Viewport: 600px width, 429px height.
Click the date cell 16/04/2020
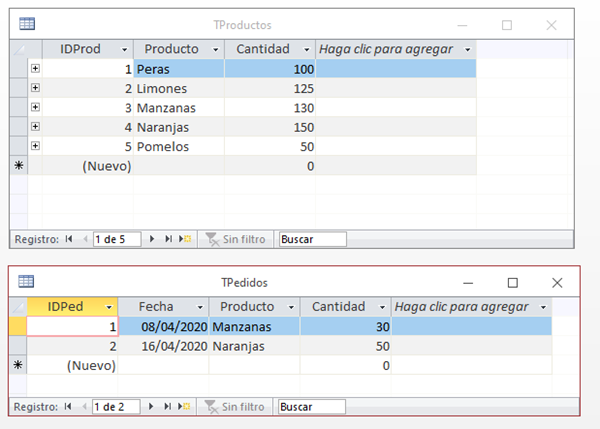163,346
